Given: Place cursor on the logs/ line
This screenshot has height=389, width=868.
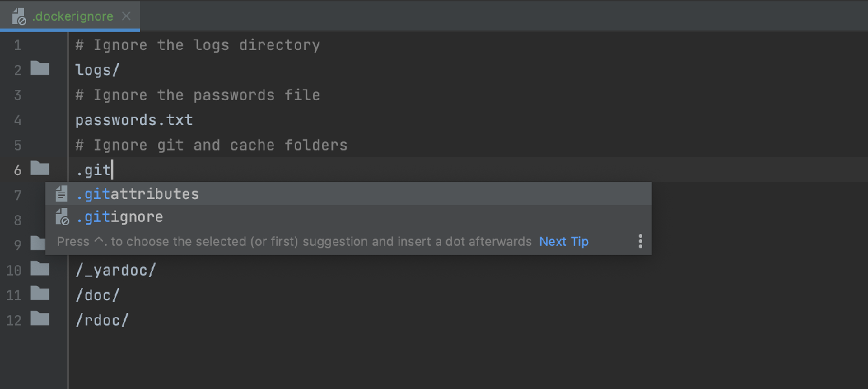Looking at the screenshot, I should point(98,70).
